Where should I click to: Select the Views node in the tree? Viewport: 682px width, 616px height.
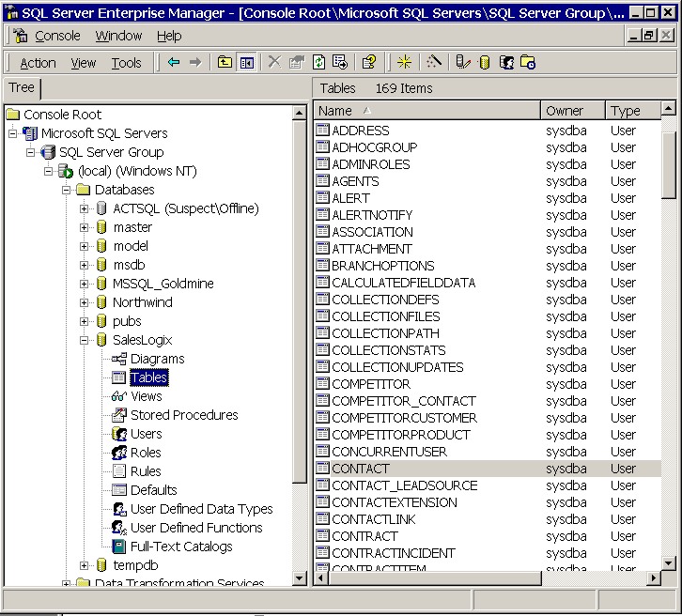point(147,396)
